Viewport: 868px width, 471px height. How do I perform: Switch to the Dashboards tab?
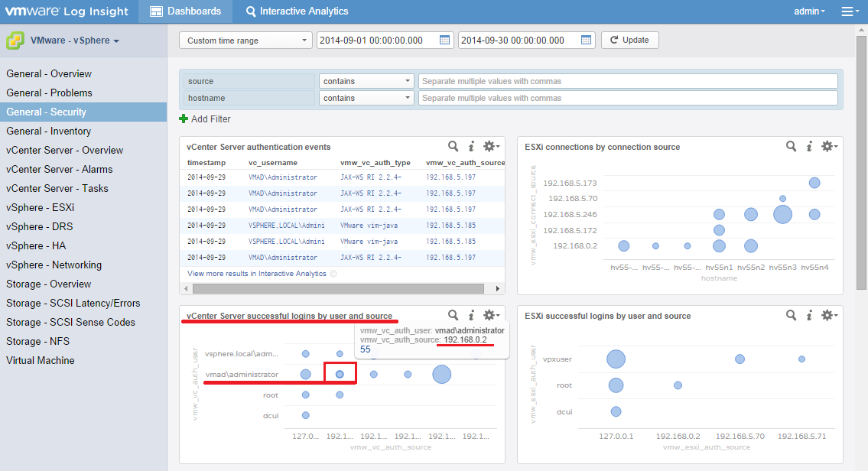click(x=185, y=11)
